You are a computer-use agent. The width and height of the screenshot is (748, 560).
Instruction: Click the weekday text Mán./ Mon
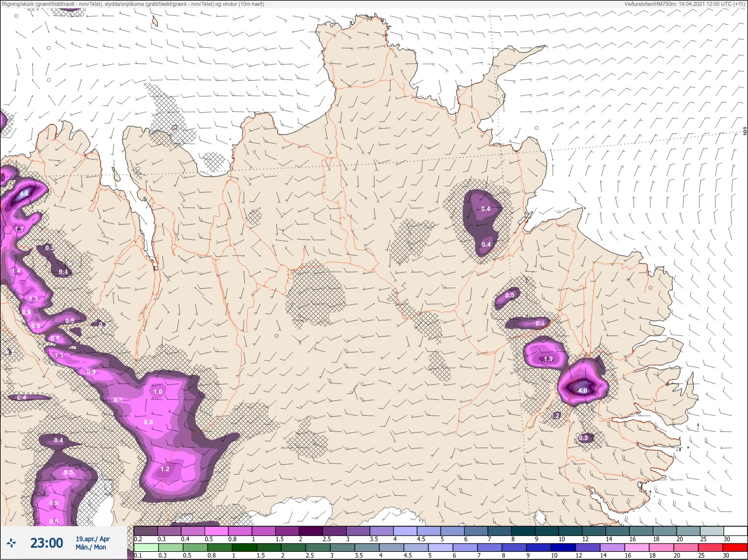tap(91, 548)
